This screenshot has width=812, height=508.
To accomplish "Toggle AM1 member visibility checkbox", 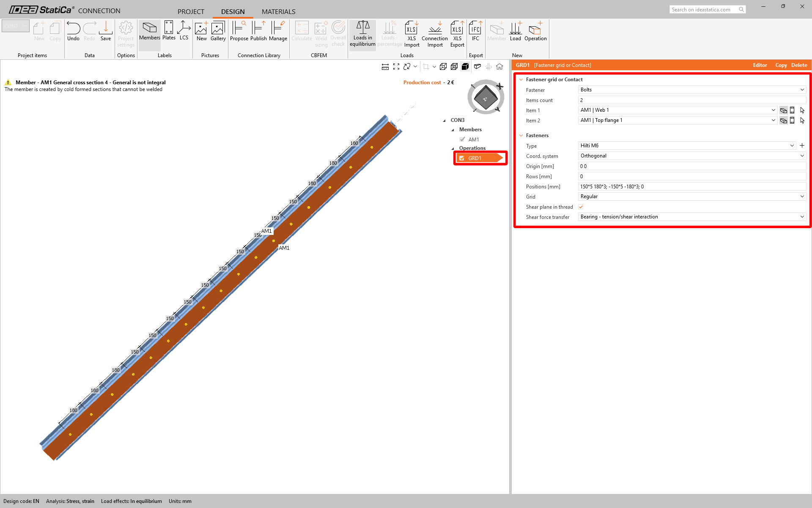I will pos(462,139).
